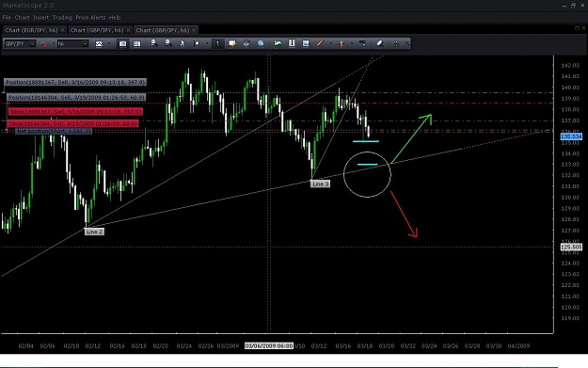Click the zoom in magnifier icon
Viewport: 588px width, 368px height.
click(153, 43)
